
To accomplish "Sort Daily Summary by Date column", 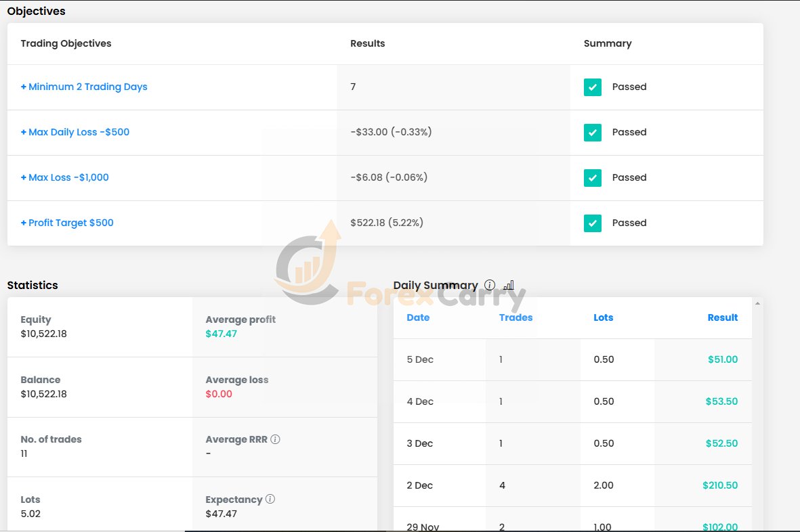I will pos(418,317).
